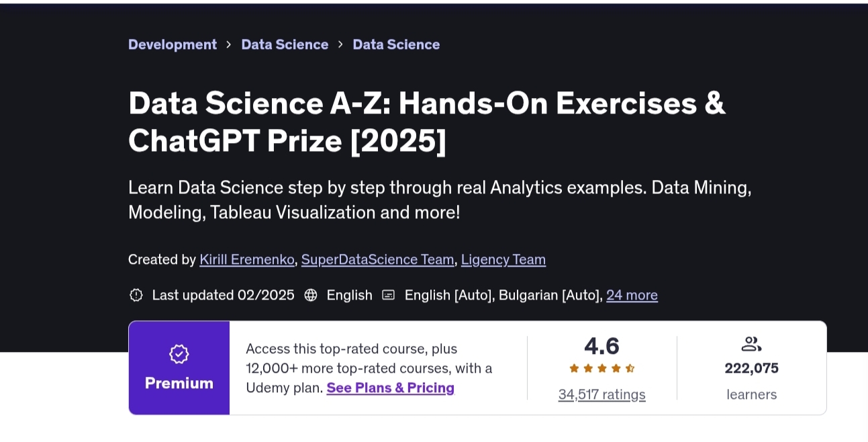
Task: Open the Ligency Team link
Action: 503,259
